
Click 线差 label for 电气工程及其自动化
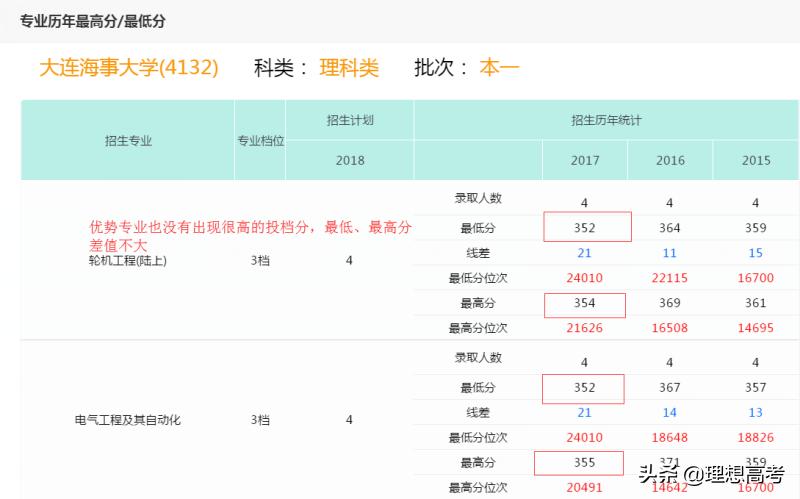pos(478,412)
